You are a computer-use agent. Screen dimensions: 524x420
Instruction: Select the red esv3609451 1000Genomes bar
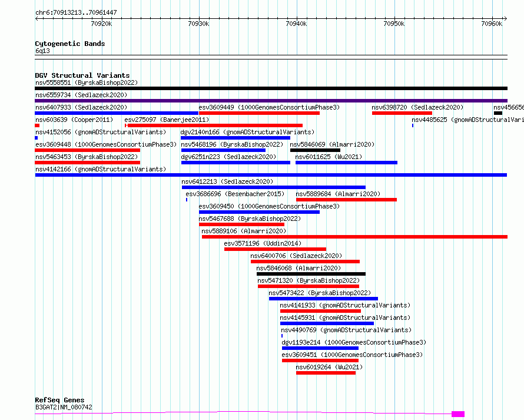(320, 361)
